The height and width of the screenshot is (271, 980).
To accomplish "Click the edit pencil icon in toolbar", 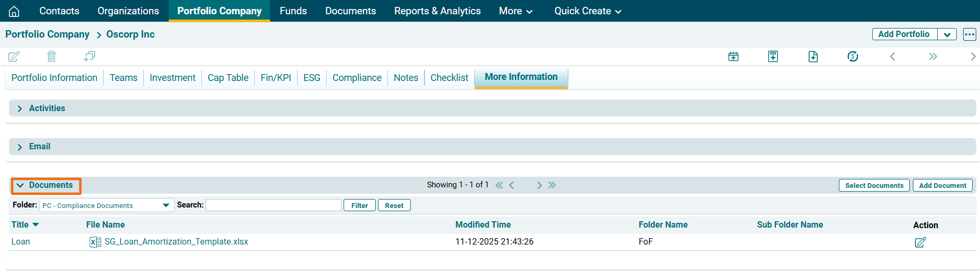I will coord(14,56).
